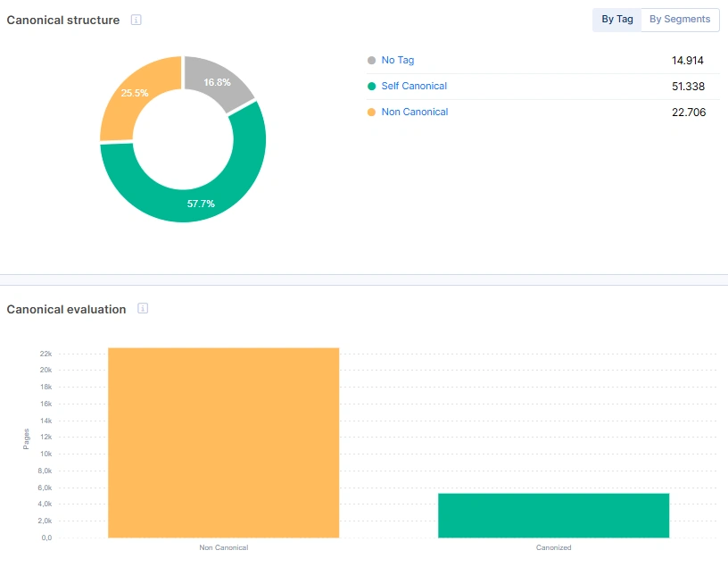Click the green Self Canonical legend dot
Viewport: 728px width, 567px height.
point(371,87)
